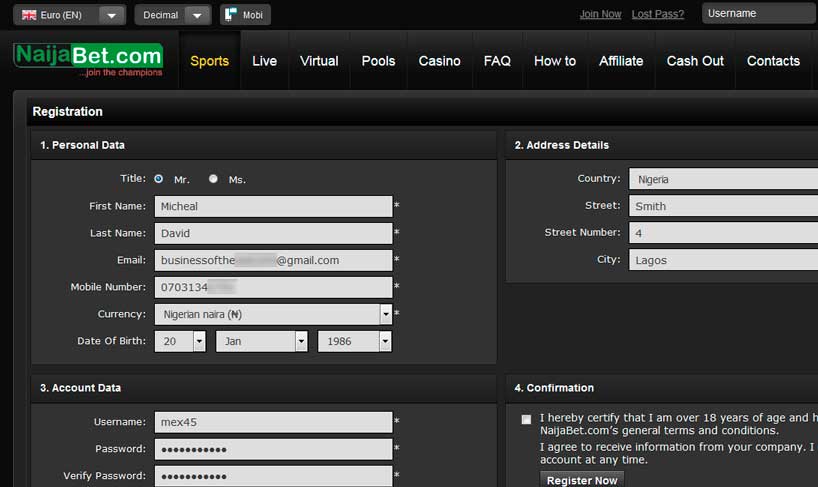This screenshot has width=818, height=487.
Task: Open the FAQ menu tab
Action: point(497,61)
